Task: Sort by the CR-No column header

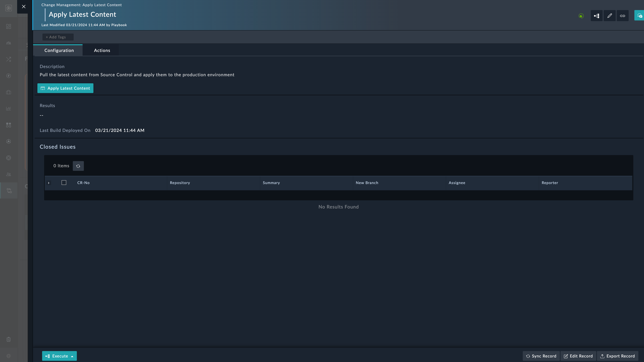Action: pyautogui.click(x=83, y=183)
